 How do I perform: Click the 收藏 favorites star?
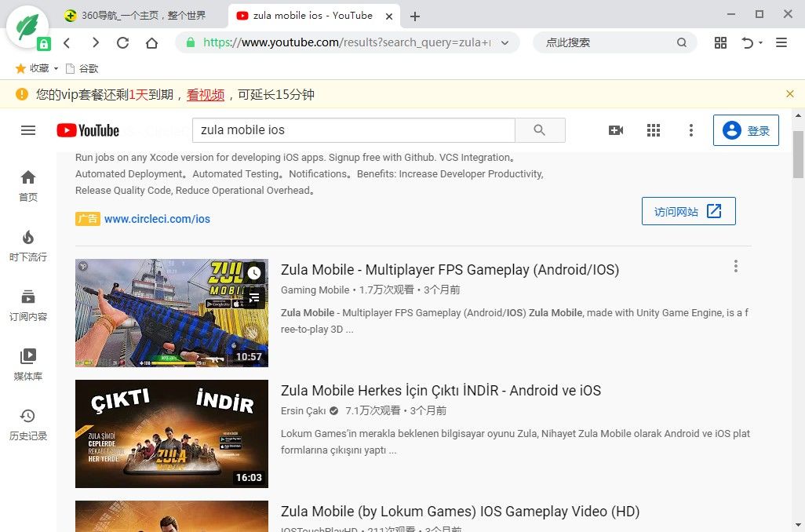pyautogui.click(x=20, y=68)
